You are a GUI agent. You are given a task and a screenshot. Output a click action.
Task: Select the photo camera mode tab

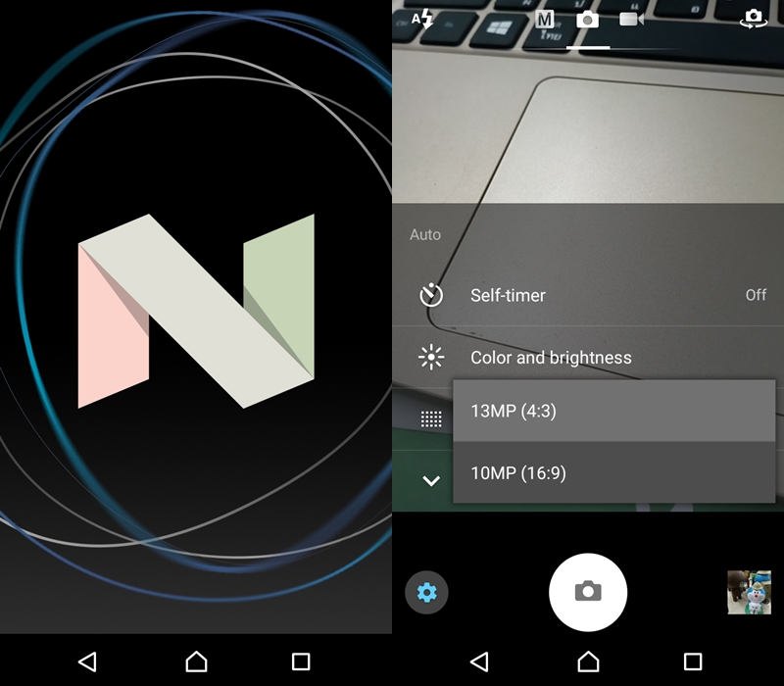tap(587, 20)
